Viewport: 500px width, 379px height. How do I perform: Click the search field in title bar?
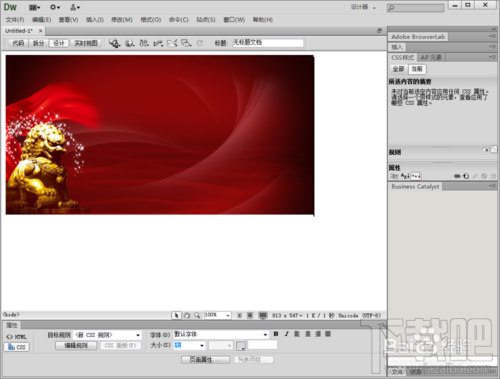pos(415,7)
